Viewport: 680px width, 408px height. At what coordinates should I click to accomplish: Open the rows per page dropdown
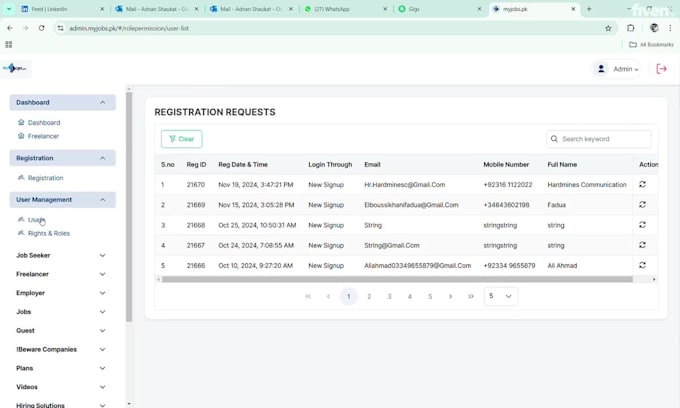coord(501,296)
